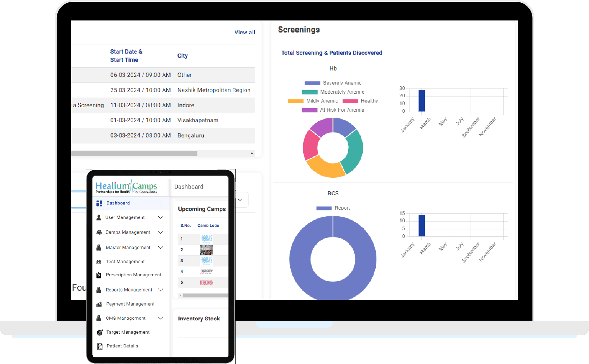Select Master Management in the sidebar
This screenshot has width=589, height=364.
128,248
